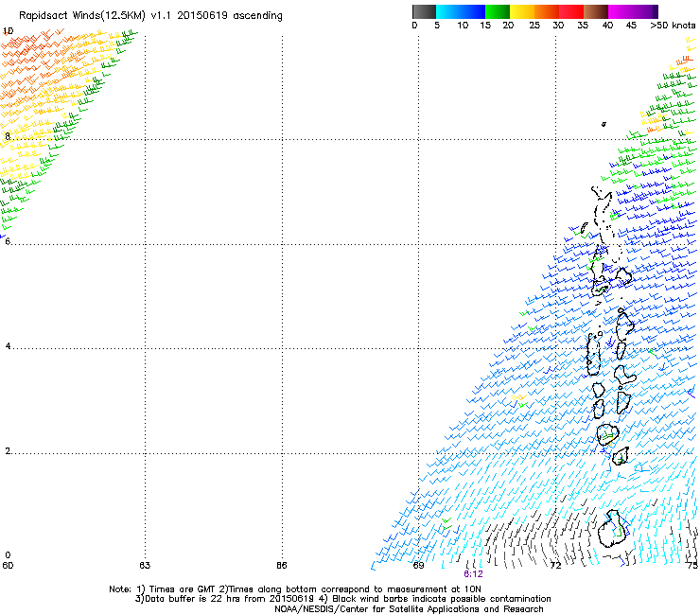
Task: Click the note line starting "Note: 1) Times are GMT"
Action: pos(295,589)
